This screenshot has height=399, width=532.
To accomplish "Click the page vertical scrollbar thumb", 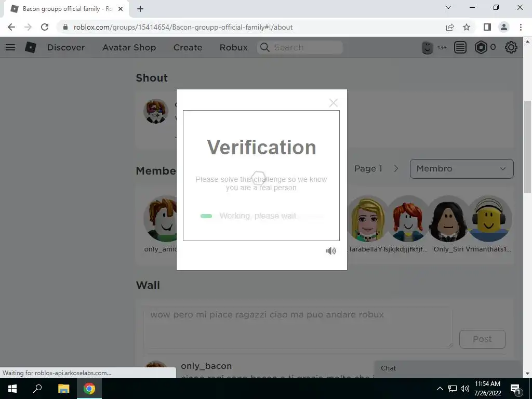I will pyautogui.click(x=527, y=147).
